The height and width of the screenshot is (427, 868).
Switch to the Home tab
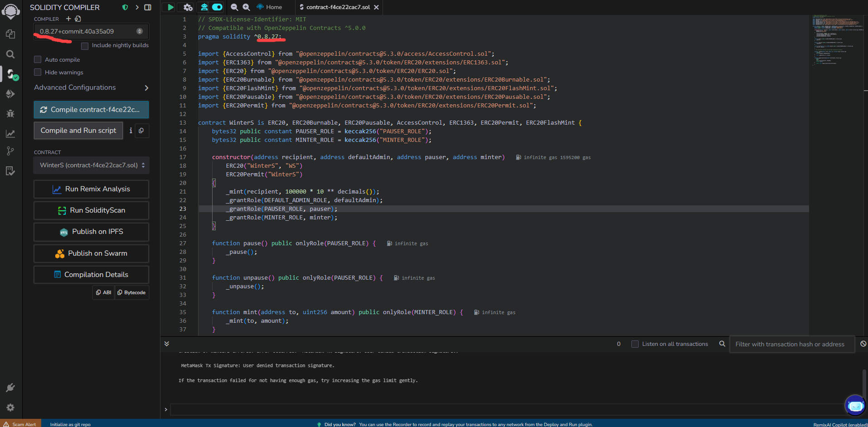click(270, 7)
